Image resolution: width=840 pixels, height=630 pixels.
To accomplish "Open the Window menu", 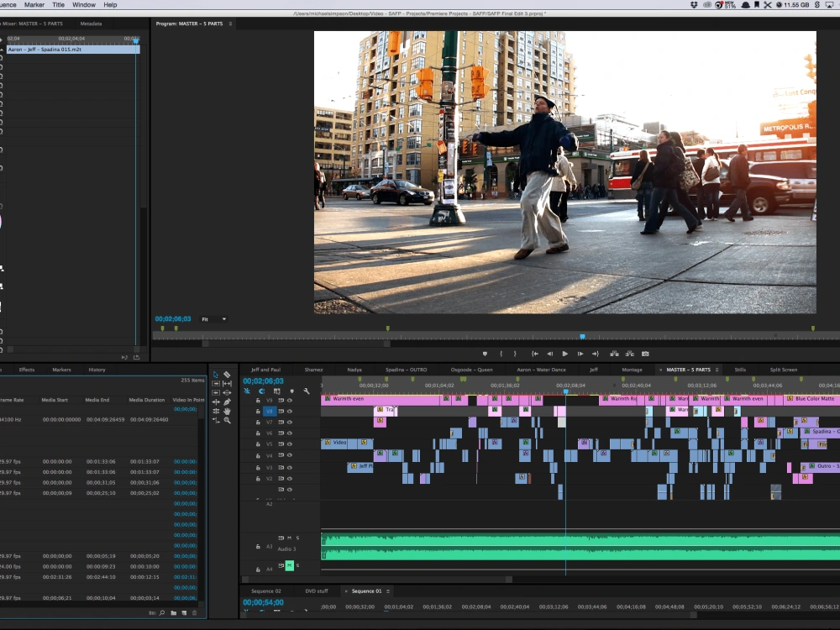I will click(83, 5).
